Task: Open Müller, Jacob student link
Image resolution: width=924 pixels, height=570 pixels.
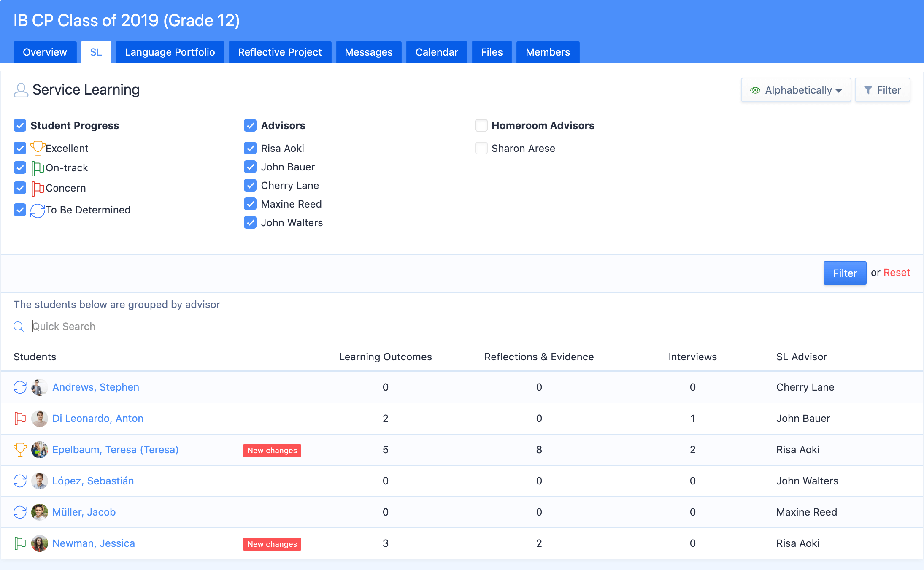Action: [x=84, y=512]
